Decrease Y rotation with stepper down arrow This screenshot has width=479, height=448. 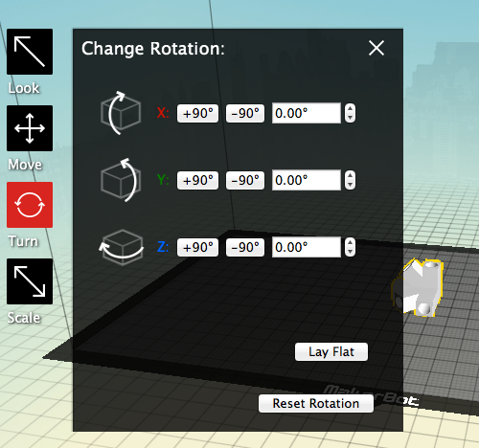point(350,185)
